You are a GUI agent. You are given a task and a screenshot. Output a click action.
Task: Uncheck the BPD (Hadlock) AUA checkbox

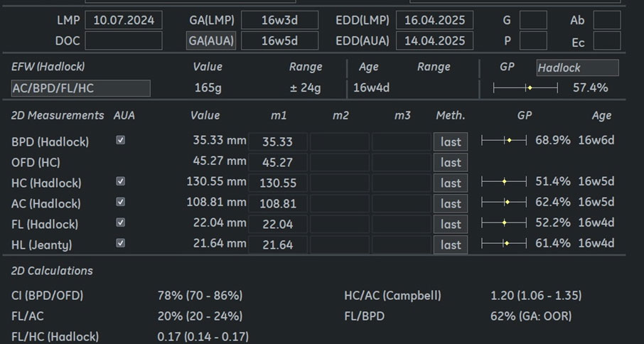pos(120,141)
